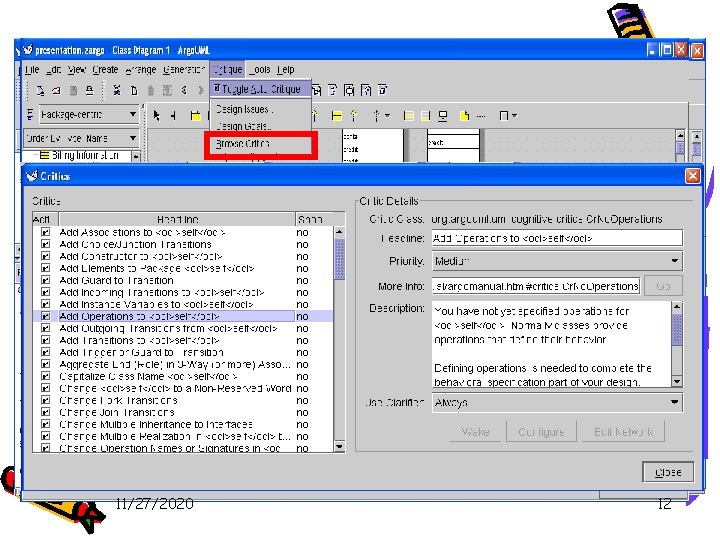The width and height of the screenshot is (720, 540).
Task: Select the arrow Select tool in diagram toolbar
Action: 157,115
